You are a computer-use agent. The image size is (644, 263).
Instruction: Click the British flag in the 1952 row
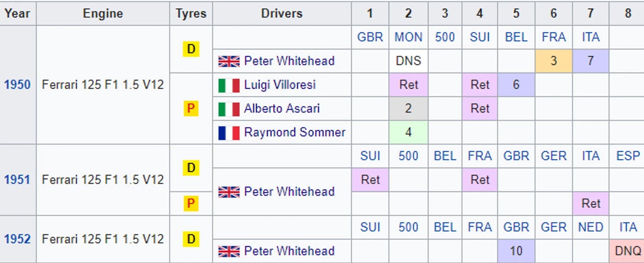[229, 251]
